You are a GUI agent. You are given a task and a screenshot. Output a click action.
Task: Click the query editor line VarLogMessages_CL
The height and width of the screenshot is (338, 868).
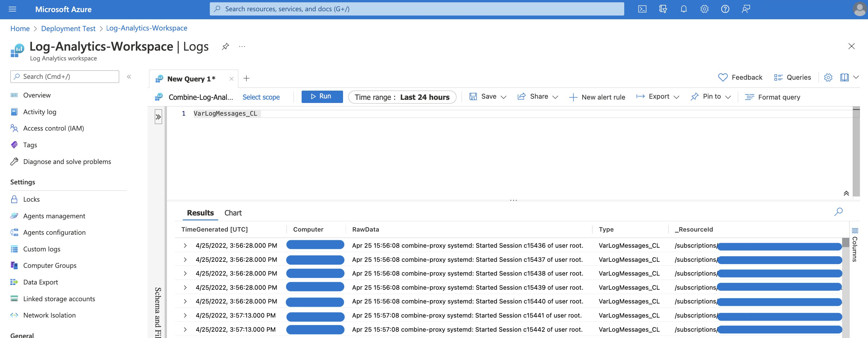(x=225, y=114)
